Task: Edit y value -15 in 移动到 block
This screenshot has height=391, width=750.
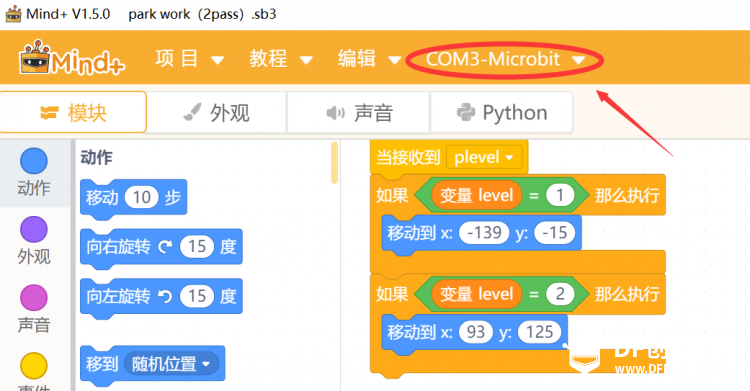Action: pyautogui.click(x=554, y=233)
